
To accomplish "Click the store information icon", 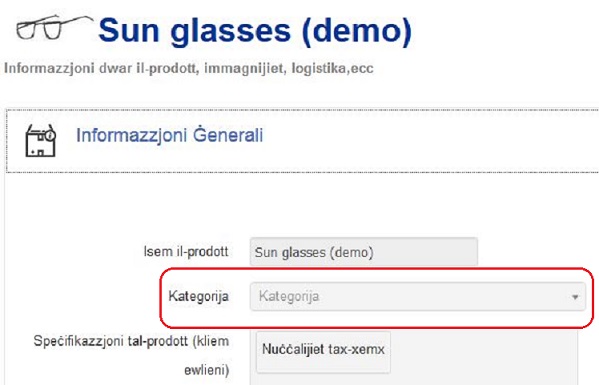I will [40, 141].
